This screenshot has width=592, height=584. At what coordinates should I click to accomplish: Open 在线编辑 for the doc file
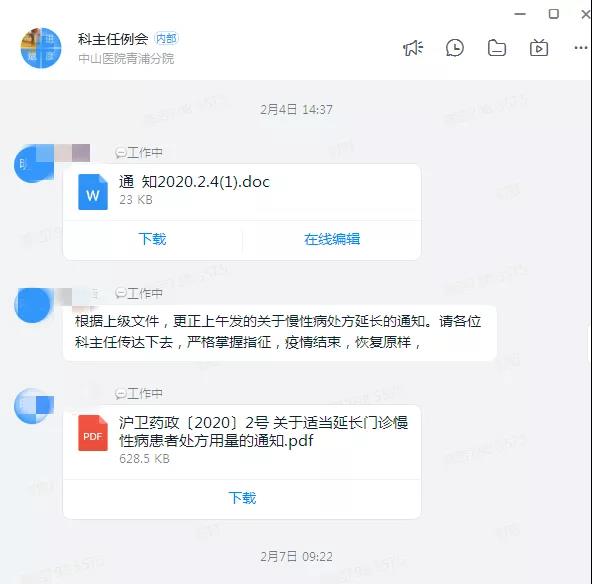(x=332, y=239)
